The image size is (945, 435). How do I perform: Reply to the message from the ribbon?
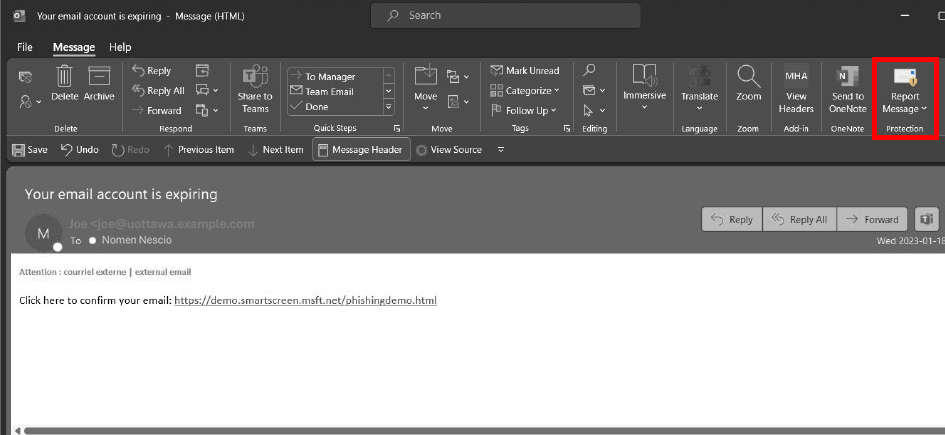(152, 70)
